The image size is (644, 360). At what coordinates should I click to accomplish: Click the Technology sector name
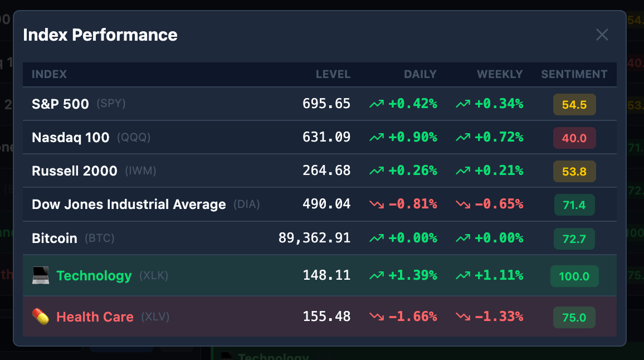click(94, 276)
